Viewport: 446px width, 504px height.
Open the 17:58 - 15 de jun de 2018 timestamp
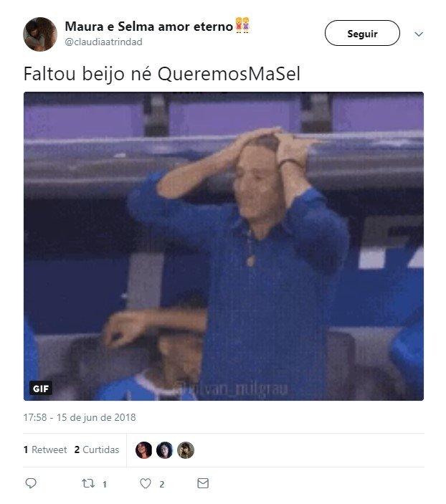(x=80, y=417)
